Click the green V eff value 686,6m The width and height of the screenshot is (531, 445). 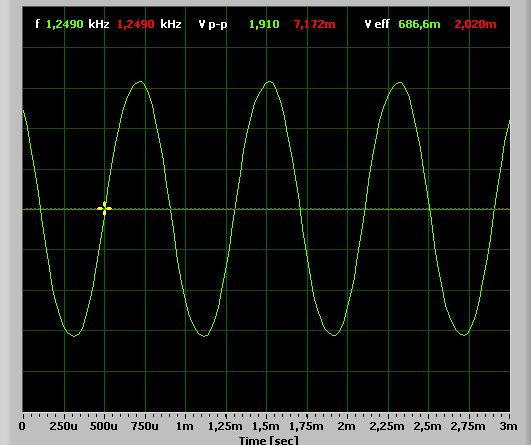coord(419,24)
